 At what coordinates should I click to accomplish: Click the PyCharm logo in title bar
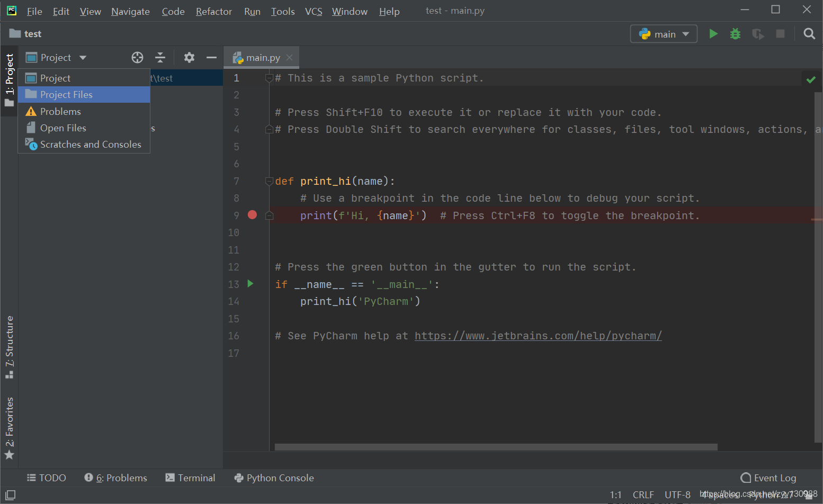tap(11, 11)
